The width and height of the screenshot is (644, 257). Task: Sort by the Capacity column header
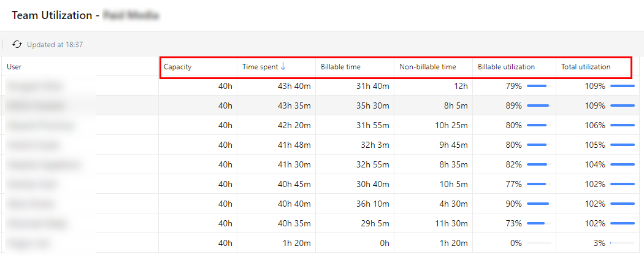[178, 67]
